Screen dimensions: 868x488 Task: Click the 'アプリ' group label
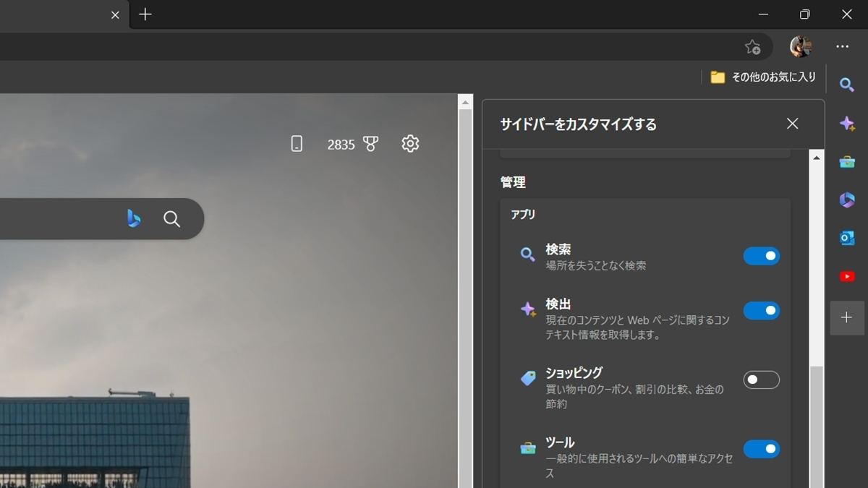tap(523, 215)
